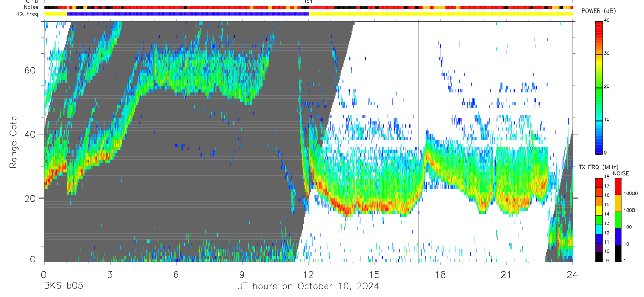Click the x-axis tick label 3
Viewport: 644px width, 297px height.
click(110, 274)
